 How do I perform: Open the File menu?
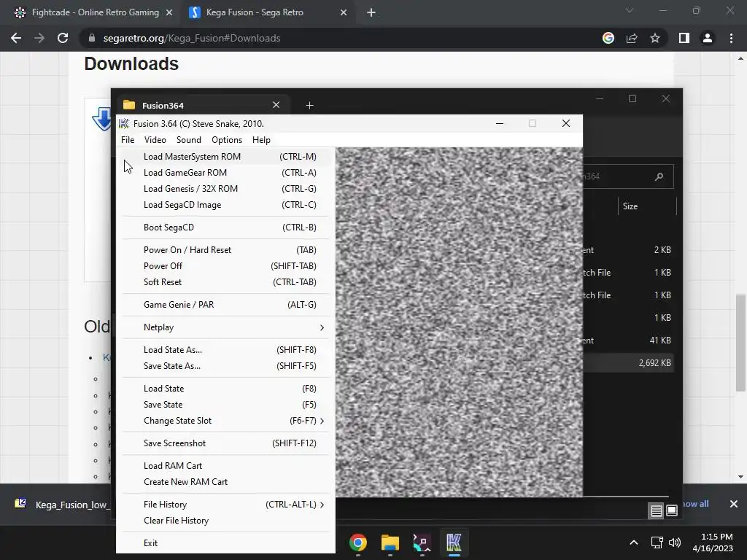tap(128, 140)
